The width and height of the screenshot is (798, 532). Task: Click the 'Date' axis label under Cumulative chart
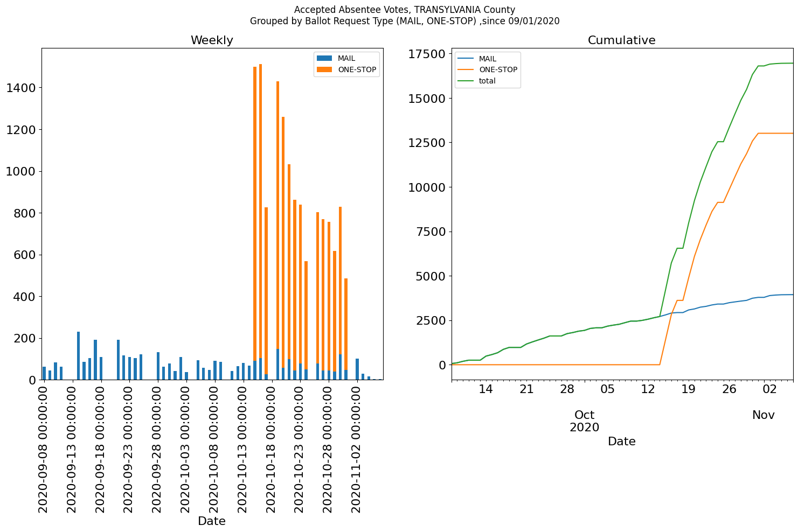coord(622,442)
